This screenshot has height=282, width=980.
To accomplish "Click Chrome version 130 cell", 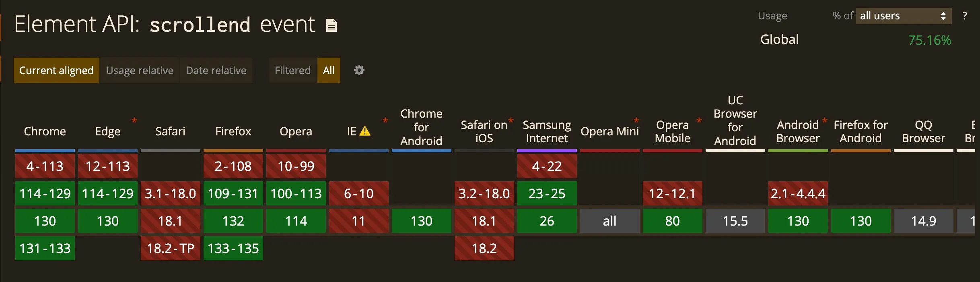I will click(x=45, y=221).
